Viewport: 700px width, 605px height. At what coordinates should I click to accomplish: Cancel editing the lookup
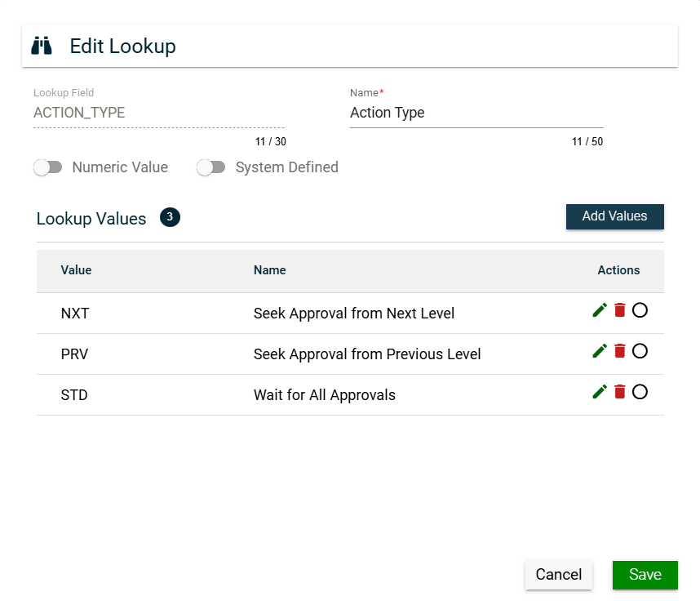click(x=558, y=575)
